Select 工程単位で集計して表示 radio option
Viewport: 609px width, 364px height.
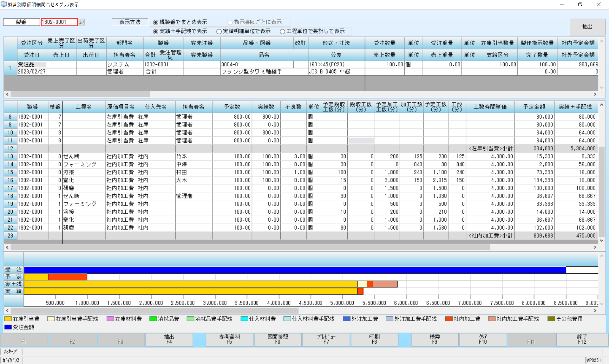(283, 31)
